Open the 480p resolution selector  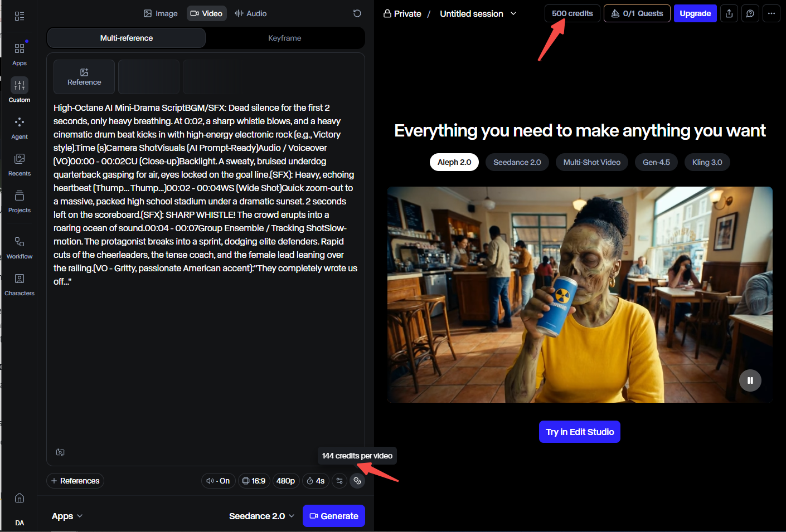(286, 481)
